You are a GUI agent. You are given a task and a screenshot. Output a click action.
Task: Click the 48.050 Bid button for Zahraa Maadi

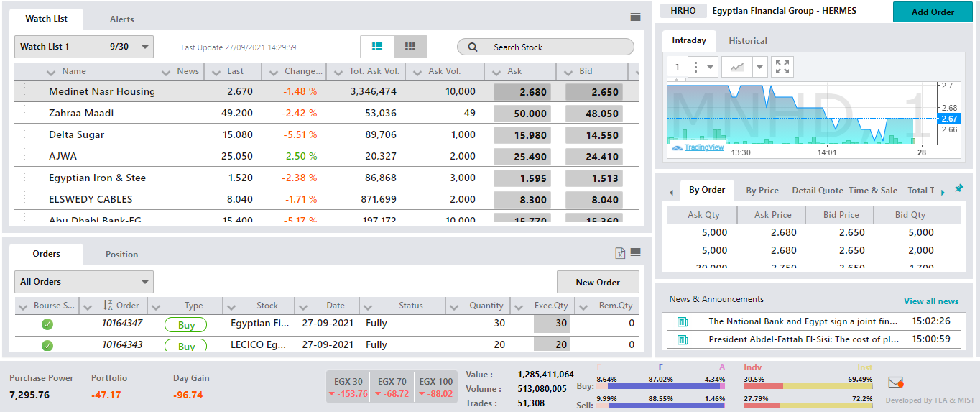(594, 114)
